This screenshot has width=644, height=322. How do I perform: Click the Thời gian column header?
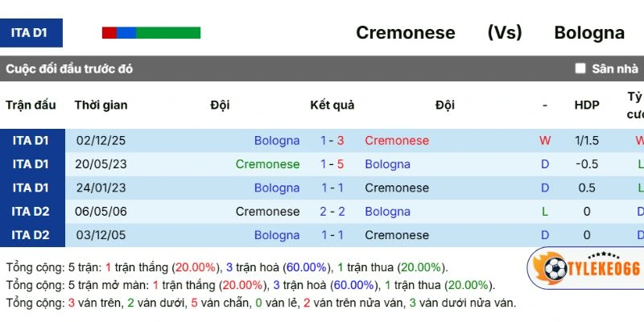pyautogui.click(x=101, y=105)
